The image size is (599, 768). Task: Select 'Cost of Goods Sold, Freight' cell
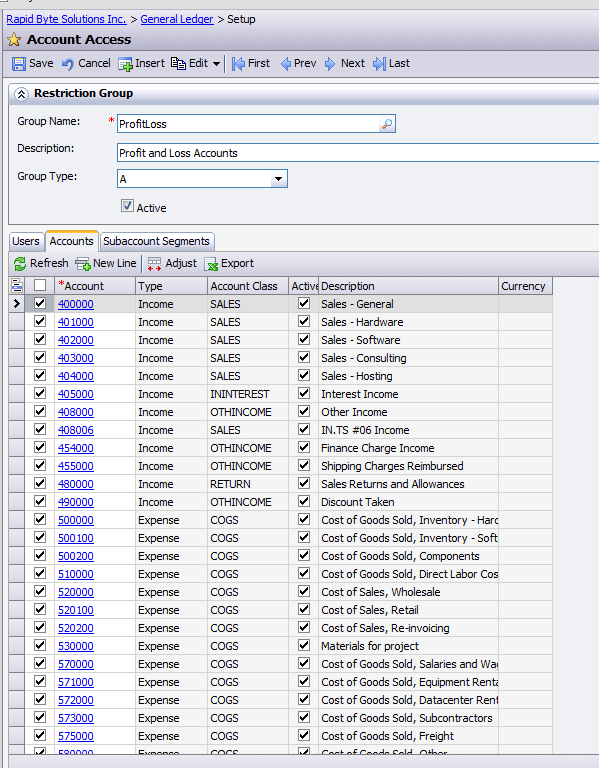(x=408, y=736)
